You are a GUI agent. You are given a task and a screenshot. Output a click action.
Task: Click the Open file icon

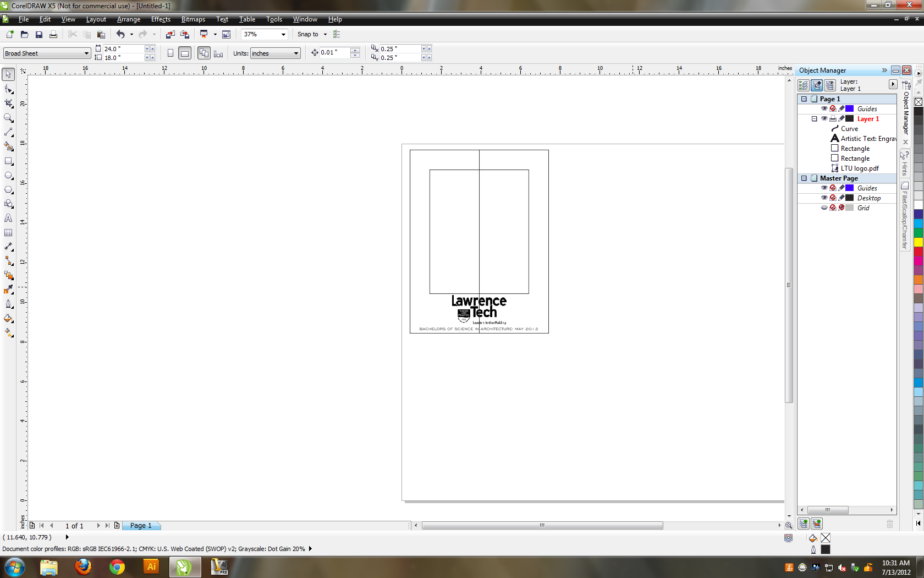coord(24,34)
